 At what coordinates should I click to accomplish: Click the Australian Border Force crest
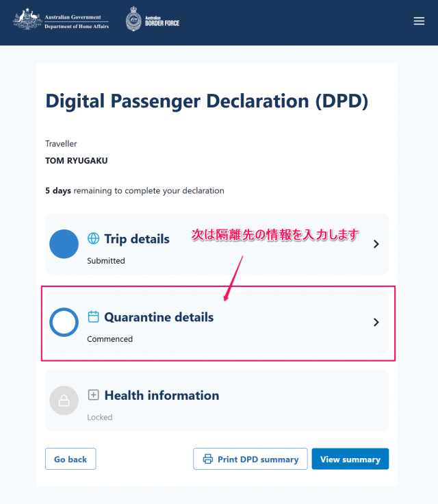click(x=133, y=19)
